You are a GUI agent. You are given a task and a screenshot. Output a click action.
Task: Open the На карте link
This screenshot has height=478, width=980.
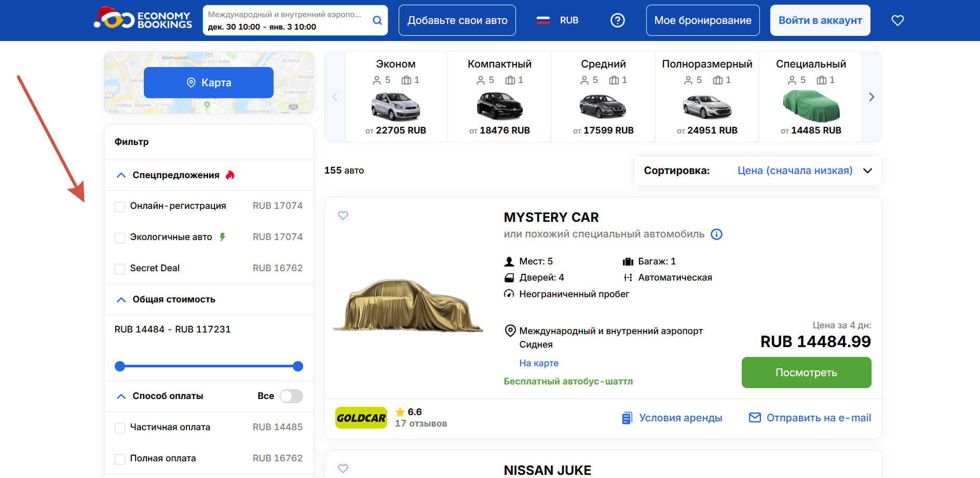pos(539,363)
